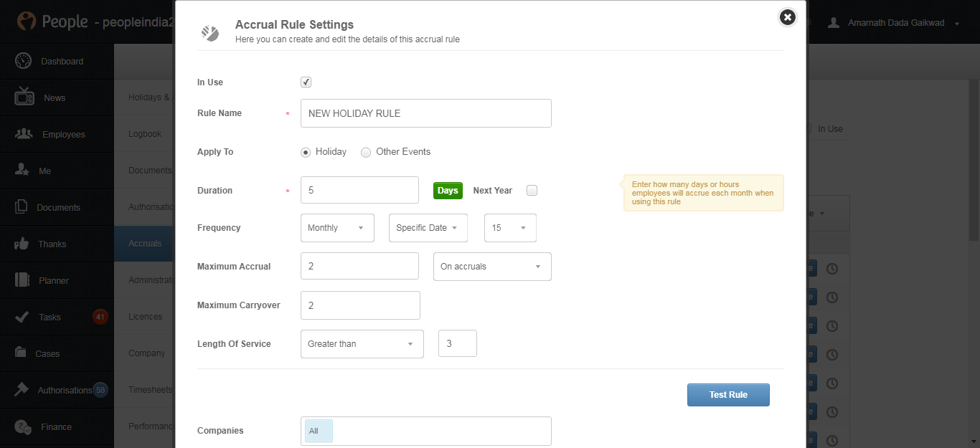Click the Authorisations gavel icon

[x=22, y=390]
